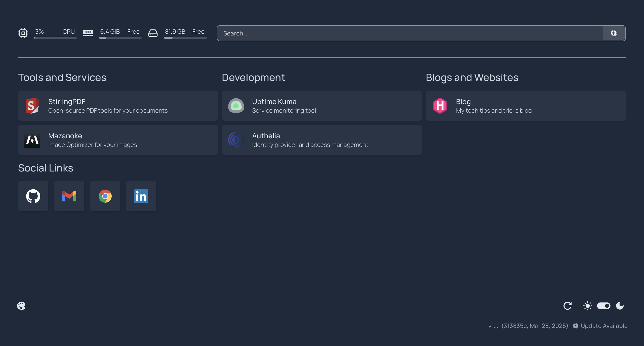
Task: Select the dark mode moon icon
Action: click(x=620, y=306)
